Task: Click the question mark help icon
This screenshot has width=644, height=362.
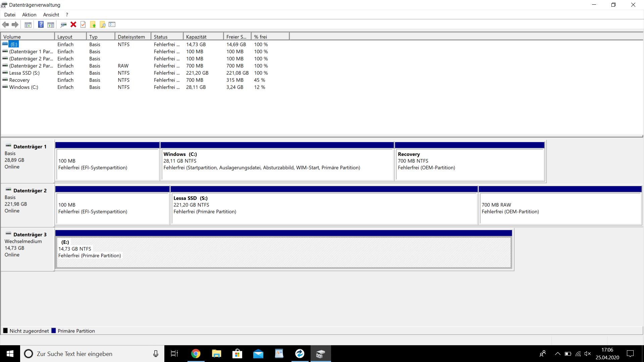Action: pyautogui.click(x=41, y=24)
